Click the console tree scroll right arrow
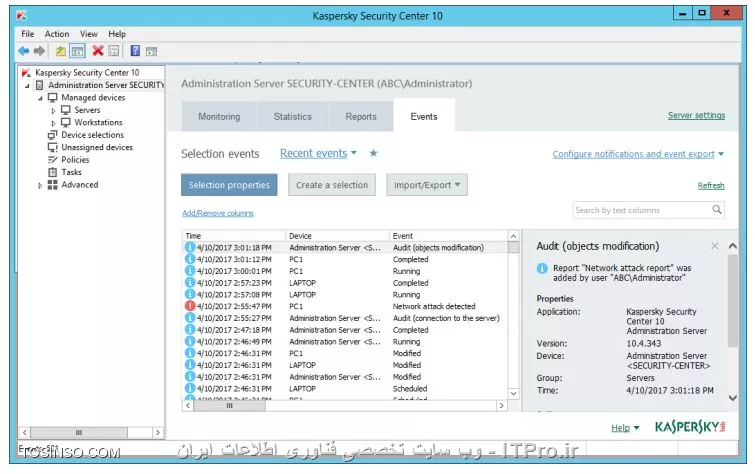Viewport: 755px width, 474px height. pyautogui.click(x=157, y=433)
